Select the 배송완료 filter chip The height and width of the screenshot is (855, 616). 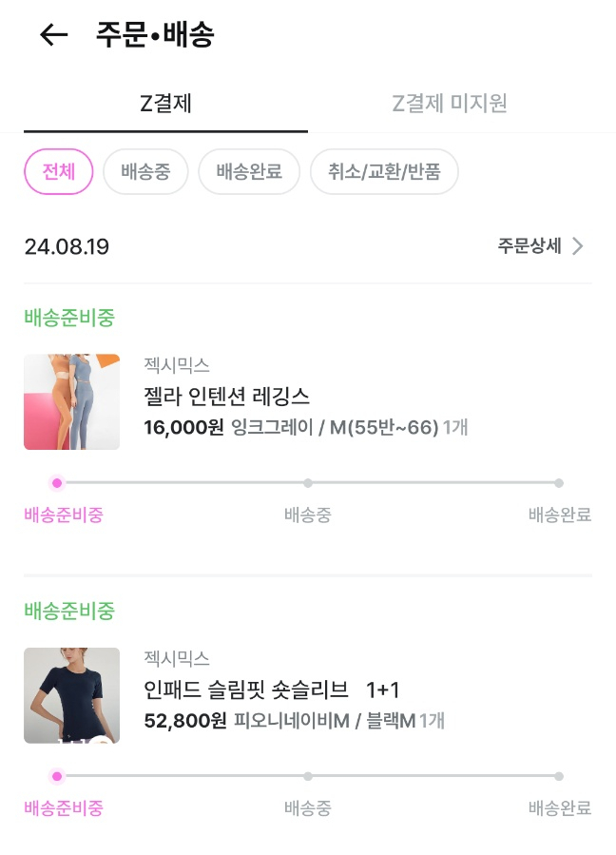click(249, 172)
